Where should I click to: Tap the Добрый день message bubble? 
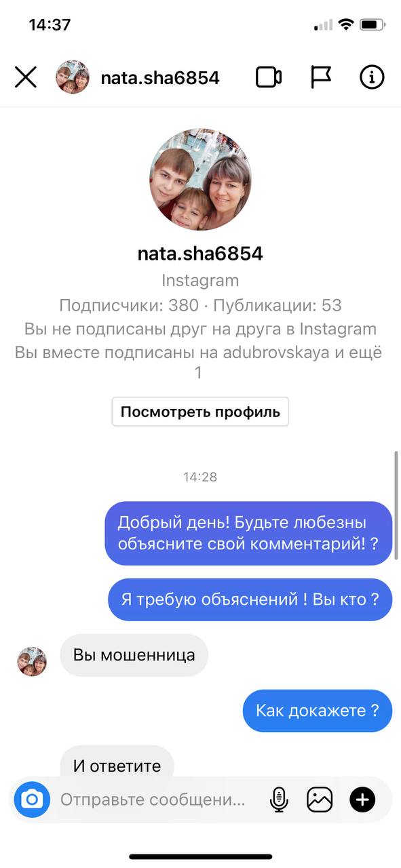click(x=248, y=534)
